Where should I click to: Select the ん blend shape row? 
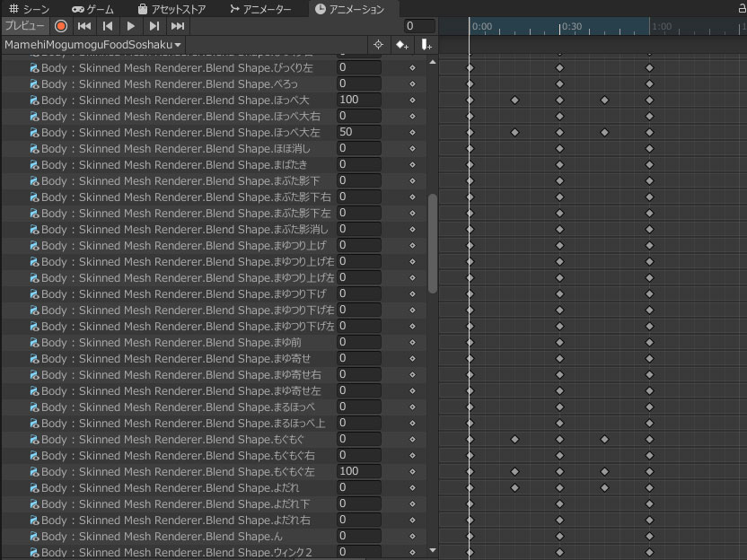click(214, 536)
